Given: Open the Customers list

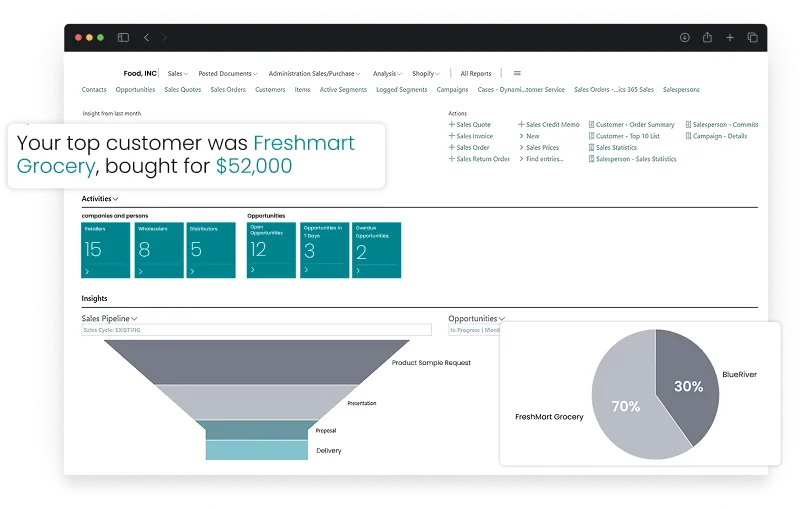Looking at the screenshot, I should coord(270,90).
